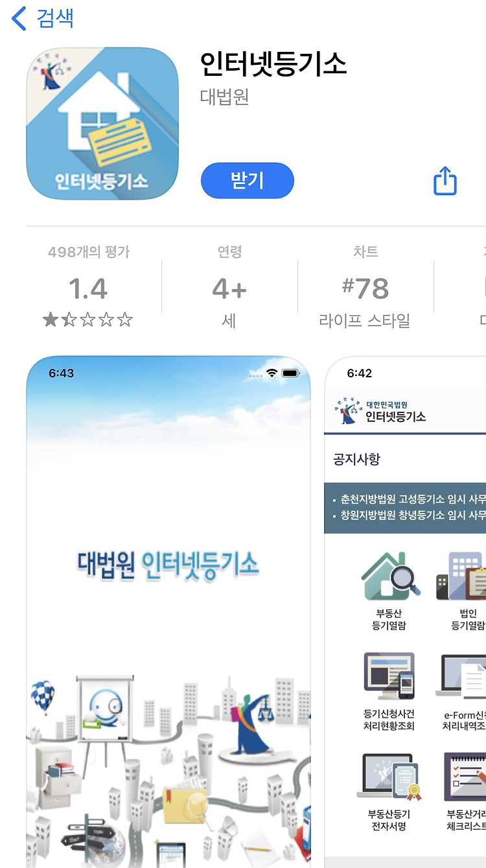
Task: Go back with the 검색 chevron
Action: pos(19,18)
